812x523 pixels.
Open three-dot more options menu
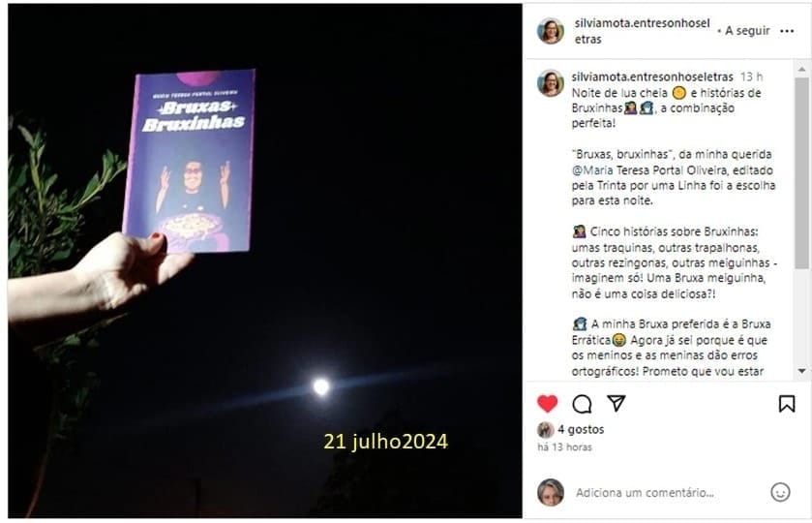pyautogui.click(x=787, y=31)
